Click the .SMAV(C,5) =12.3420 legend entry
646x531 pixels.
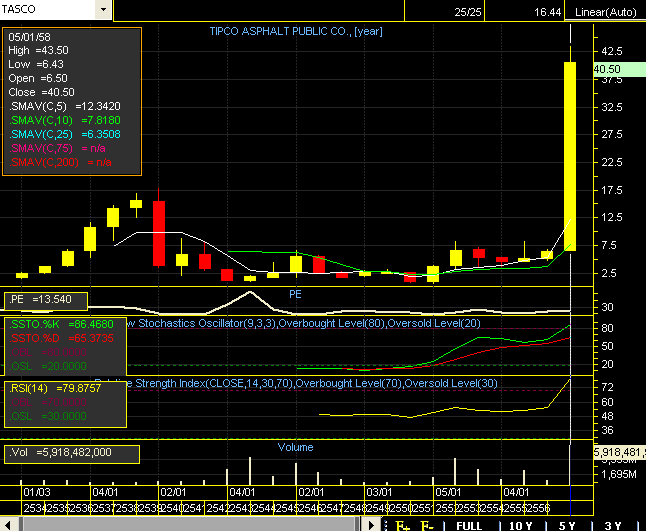tap(65, 106)
